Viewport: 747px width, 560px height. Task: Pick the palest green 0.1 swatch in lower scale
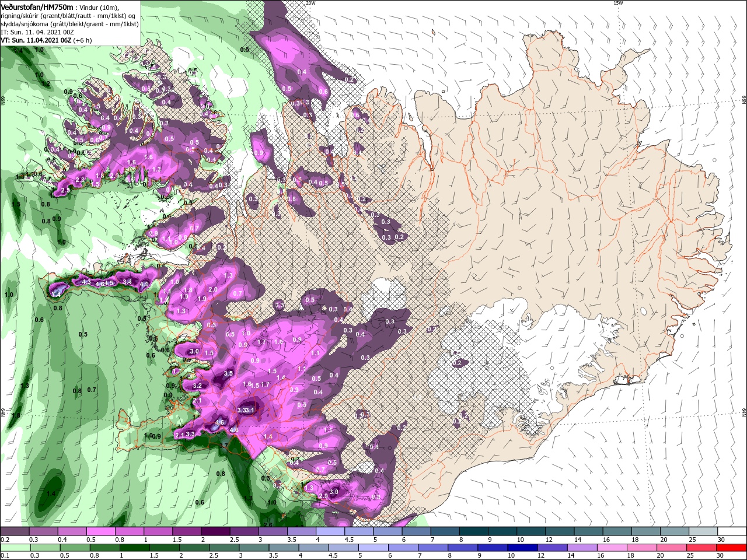tap(15, 548)
